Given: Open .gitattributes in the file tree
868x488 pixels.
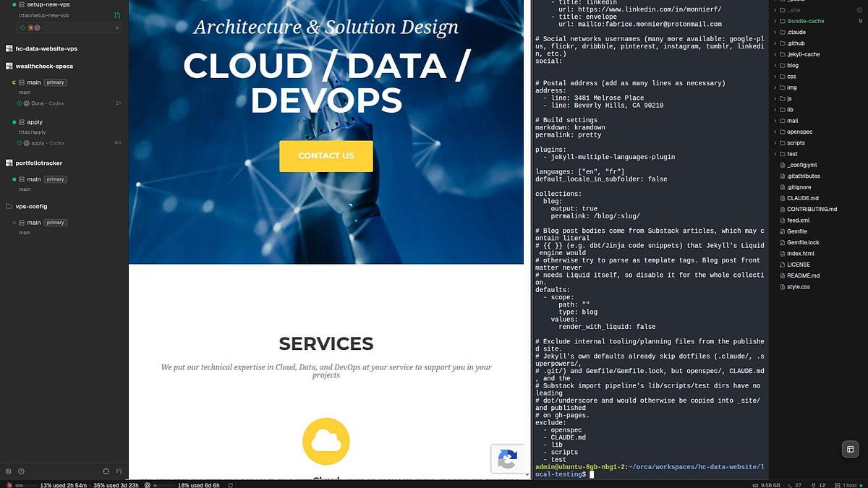Looking at the screenshot, I should click(x=804, y=176).
